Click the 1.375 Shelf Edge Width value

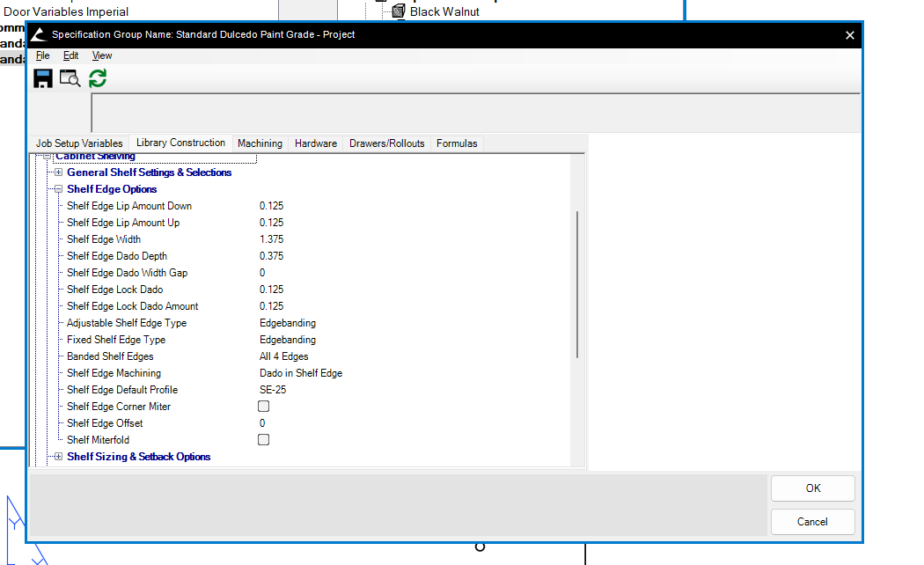pyautogui.click(x=271, y=239)
